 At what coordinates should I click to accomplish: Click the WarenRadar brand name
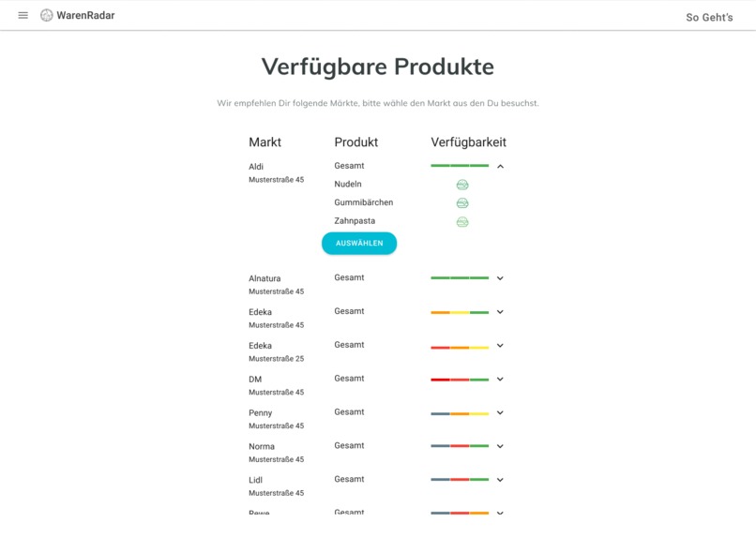pyautogui.click(x=85, y=15)
